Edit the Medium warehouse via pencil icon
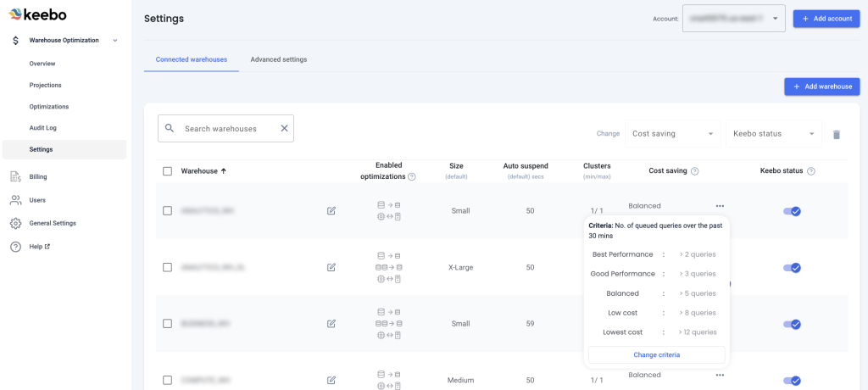Viewport: 868px width, 390px height. tap(331, 380)
